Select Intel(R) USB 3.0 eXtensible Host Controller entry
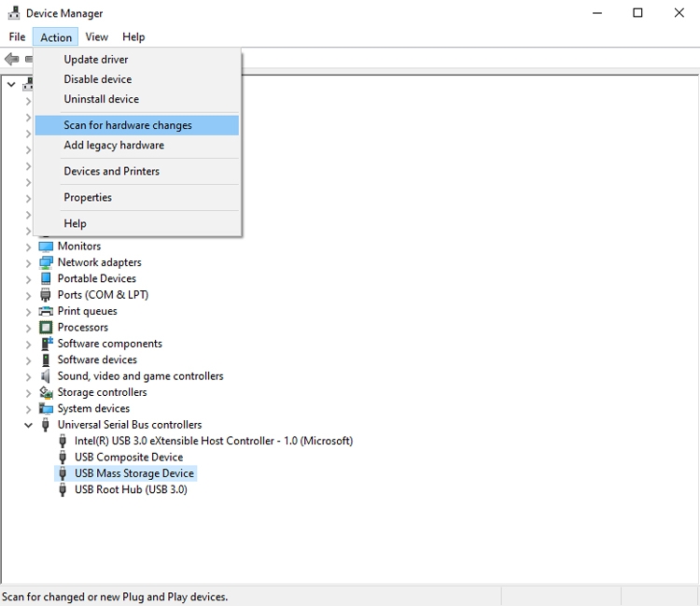This screenshot has width=700, height=606. pyautogui.click(x=214, y=442)
